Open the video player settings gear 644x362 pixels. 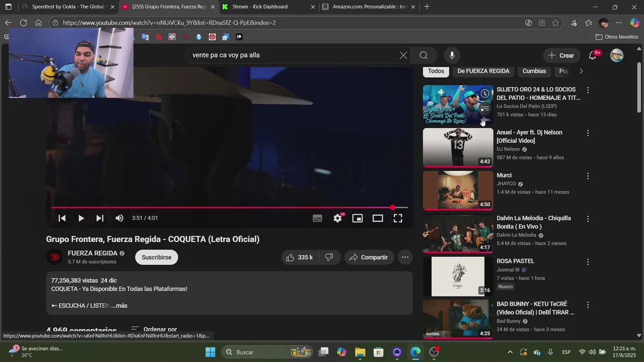click(338, 218)
